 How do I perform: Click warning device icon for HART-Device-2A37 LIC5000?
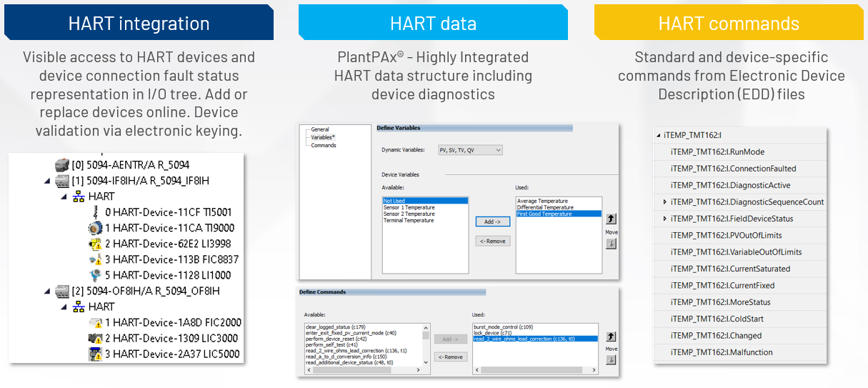(x=95, y=354)
